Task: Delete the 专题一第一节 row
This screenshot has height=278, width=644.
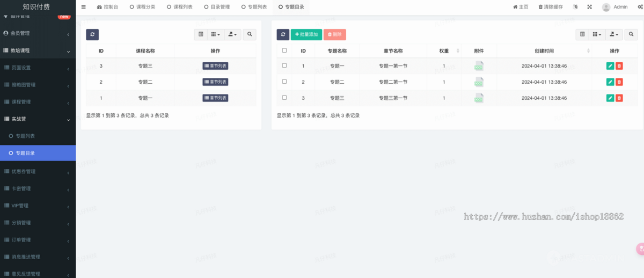Action: (619, 66)
